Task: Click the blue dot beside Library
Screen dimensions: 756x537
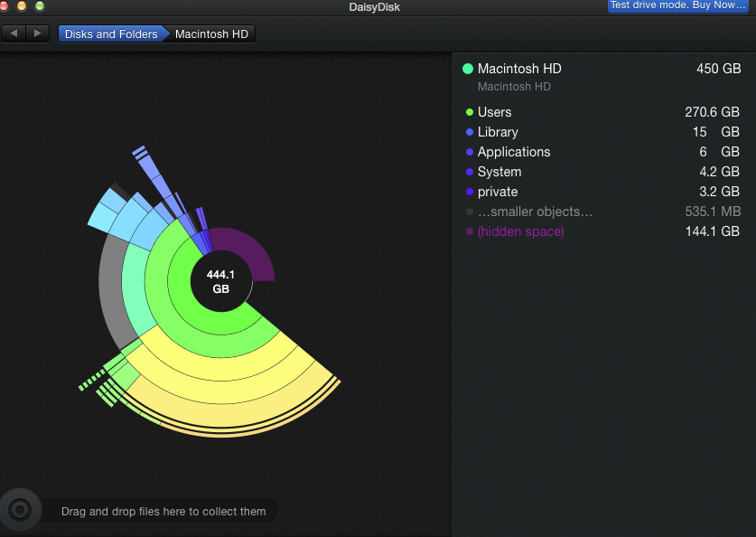Action: pyautogui.click(x=469, y=132)
